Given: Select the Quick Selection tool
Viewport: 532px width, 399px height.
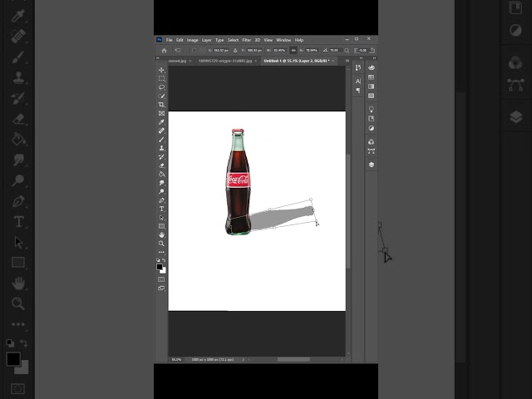Looking at the screenshot, I should [x=161, y=96].
